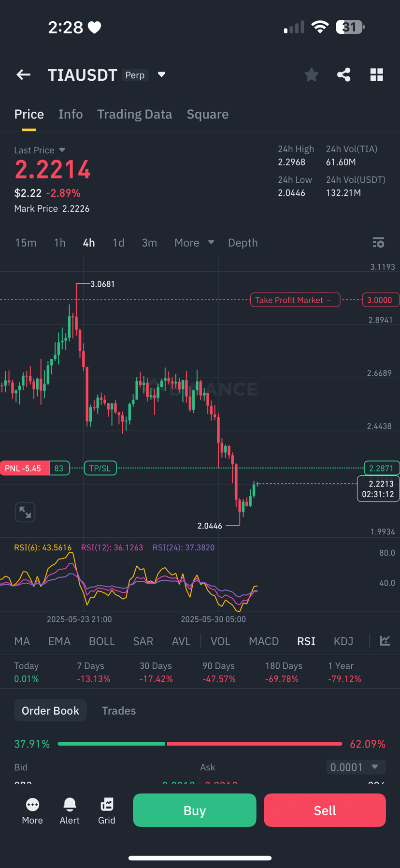Tap the large 2.2214 last price
The image size is (400, 868).
tap(52, 169)
